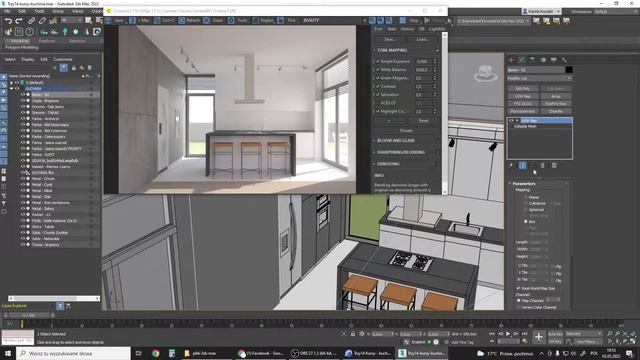Open the Views menu
The height and width of the screenshot is (360, 640).
click(x=77, y=11)
